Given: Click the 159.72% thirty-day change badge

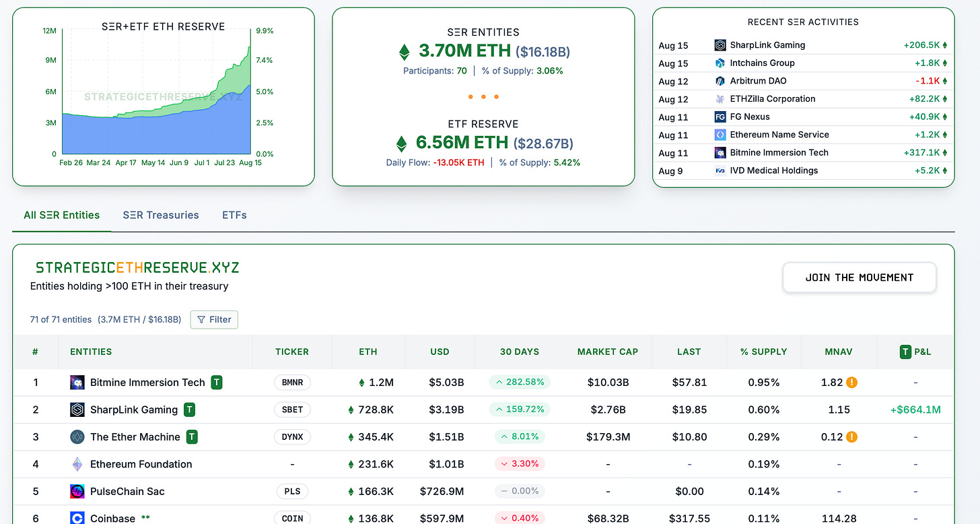Looking at the screenshot, I should click(x=520, y=410).
